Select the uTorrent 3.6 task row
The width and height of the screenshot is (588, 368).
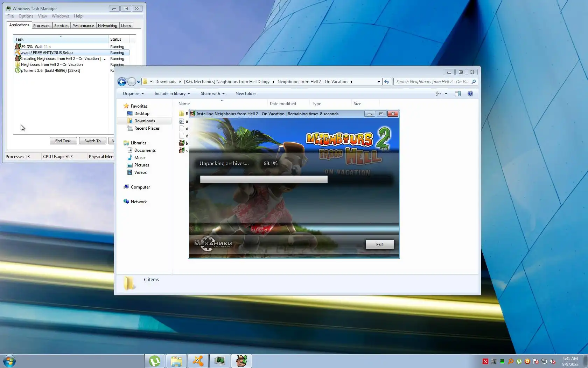(x=64, y=70)
